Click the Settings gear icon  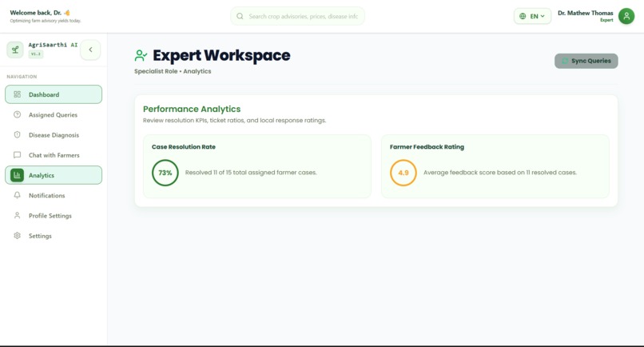[x=18, y=236]
